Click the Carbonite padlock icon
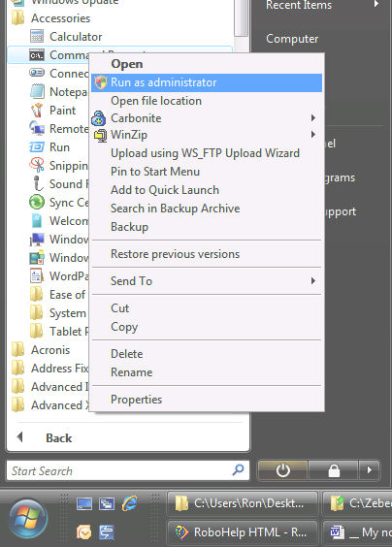This screenshot has width=392, height=547. [98, 118]
